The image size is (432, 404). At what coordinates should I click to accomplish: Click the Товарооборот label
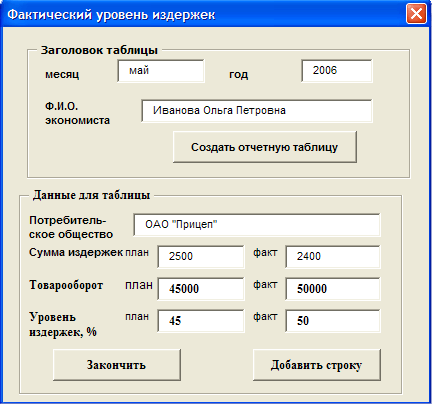66,285
